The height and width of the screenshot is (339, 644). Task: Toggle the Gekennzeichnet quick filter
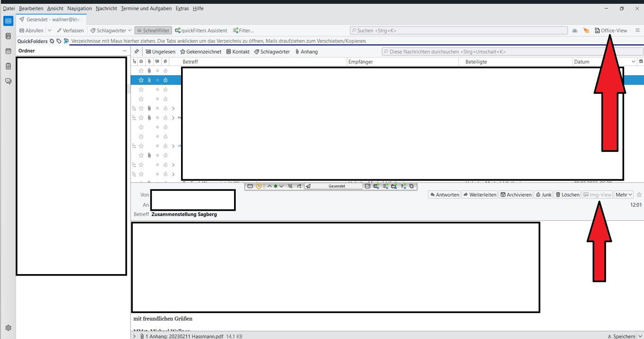click(x=200, y=52)
